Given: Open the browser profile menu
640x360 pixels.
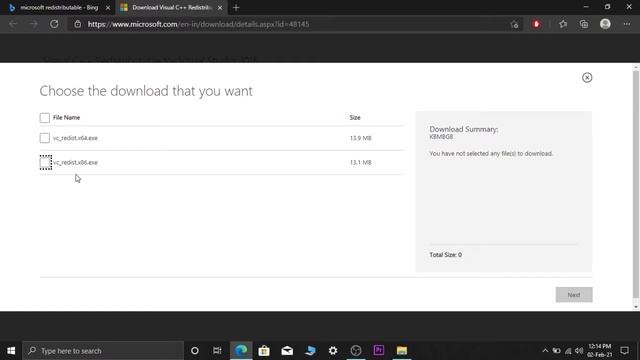Looking at the screenshot, I should [x=605, y=24].
